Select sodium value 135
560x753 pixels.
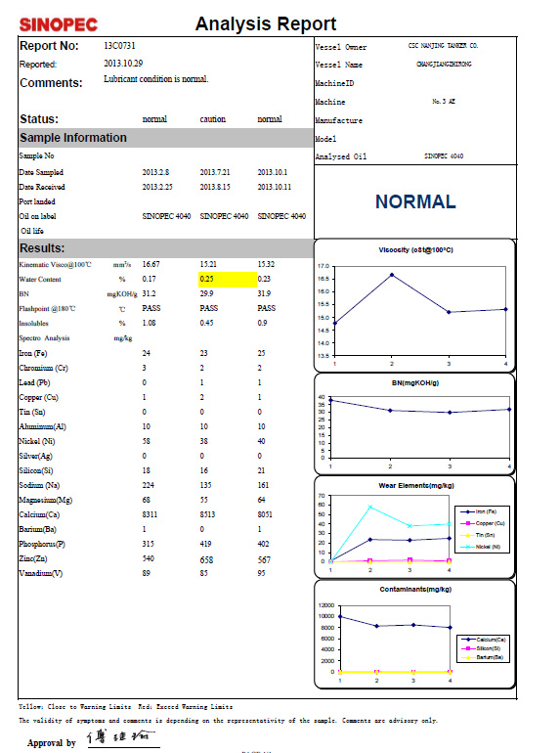coord(205,485)
